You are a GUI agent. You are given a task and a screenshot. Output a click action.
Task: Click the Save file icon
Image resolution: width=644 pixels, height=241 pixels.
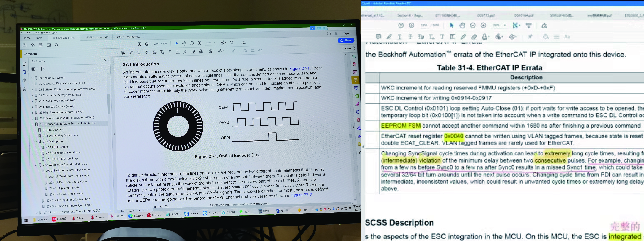[x=25, y=45]
